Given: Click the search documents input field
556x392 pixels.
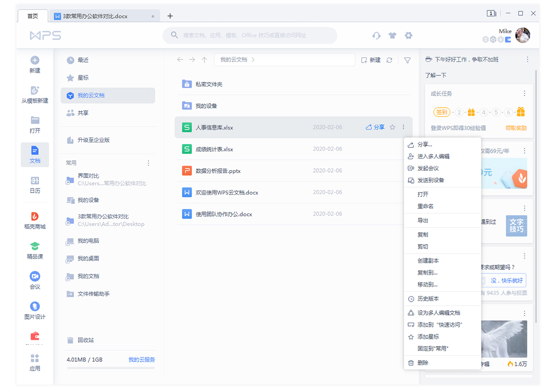Looking at the screenshot, I should pyautogui.click(x=250, y=35).
